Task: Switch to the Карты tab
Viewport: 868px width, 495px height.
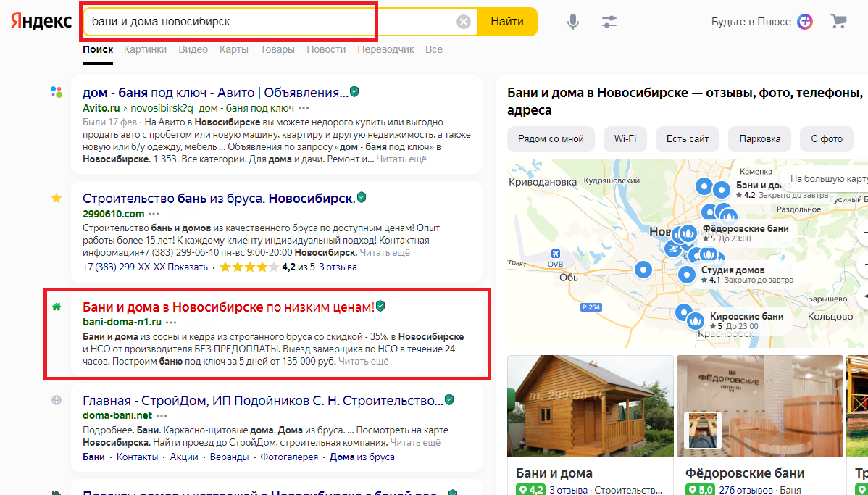Action: point(233,49)
